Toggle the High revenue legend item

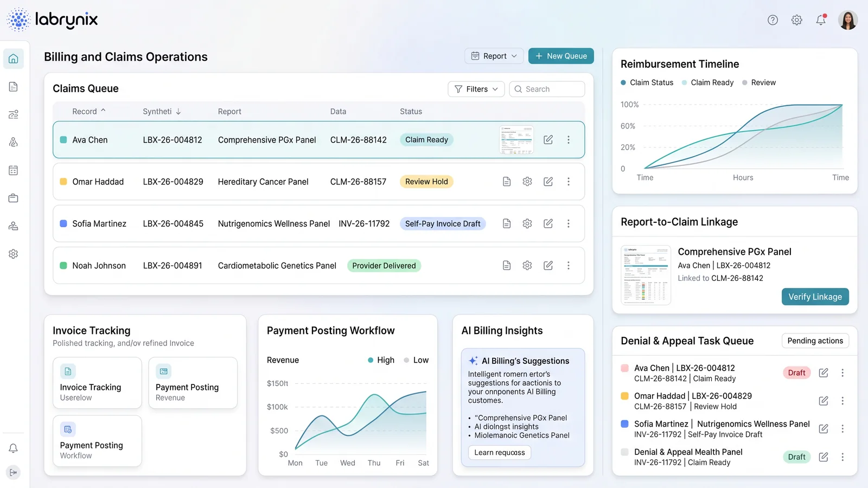(x=381, y=360)
